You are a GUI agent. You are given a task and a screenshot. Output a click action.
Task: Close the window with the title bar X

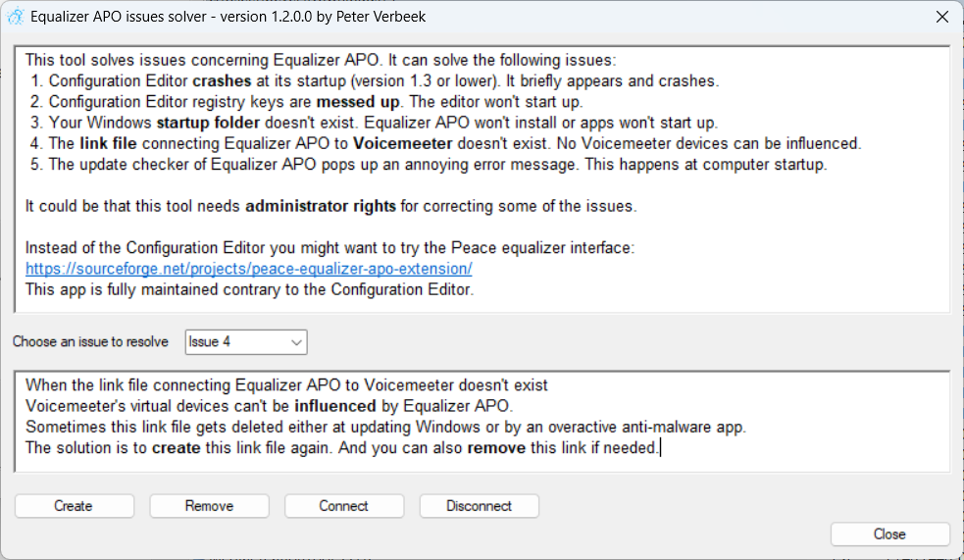(x=941, y=17)
